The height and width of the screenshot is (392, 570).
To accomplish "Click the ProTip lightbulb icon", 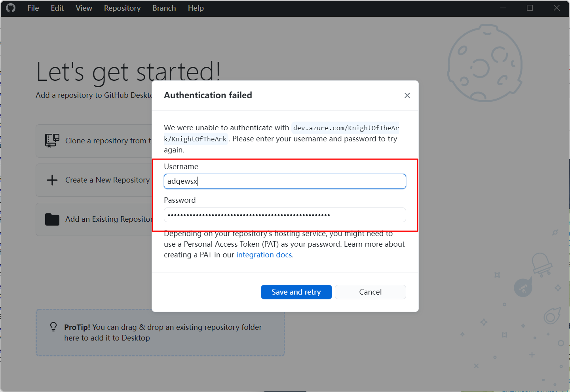I will pos(53,327).
